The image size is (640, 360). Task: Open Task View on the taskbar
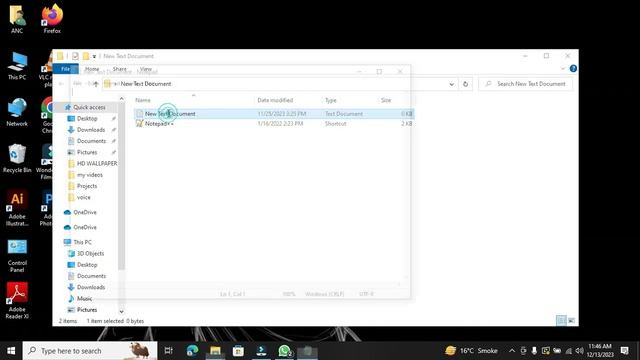tap(168, 351)
